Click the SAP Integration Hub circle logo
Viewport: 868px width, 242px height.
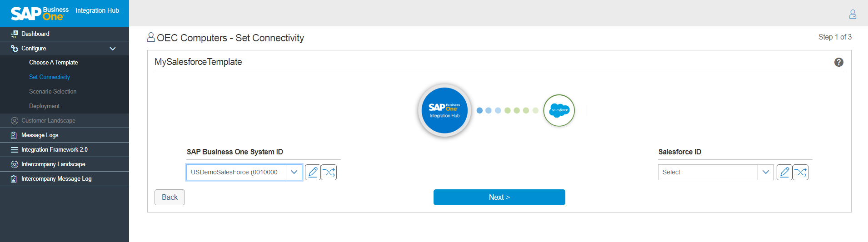[444, 110]
